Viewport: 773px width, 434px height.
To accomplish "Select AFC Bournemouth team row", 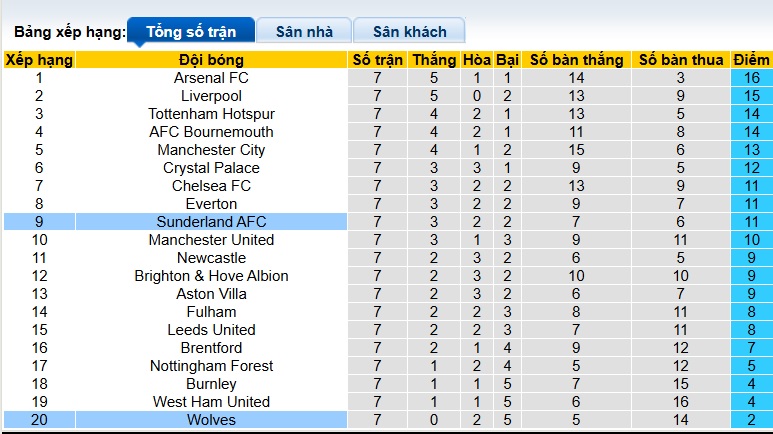I will (211, 132).
